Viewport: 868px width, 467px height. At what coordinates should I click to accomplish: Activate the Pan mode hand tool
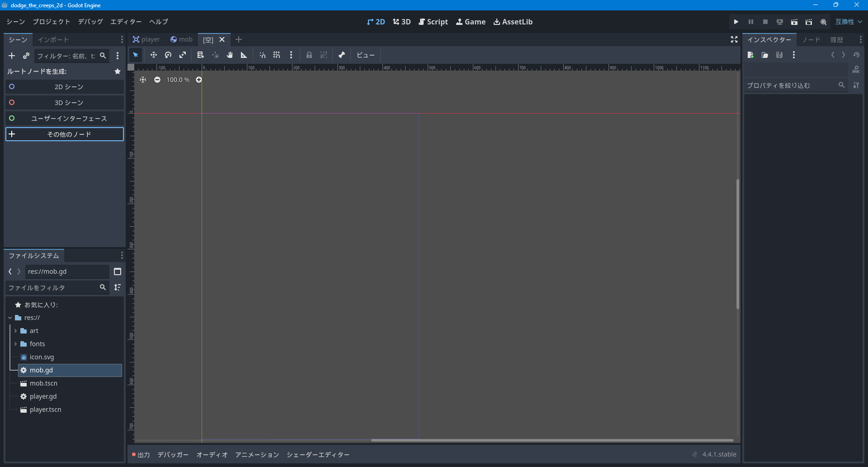230,55
